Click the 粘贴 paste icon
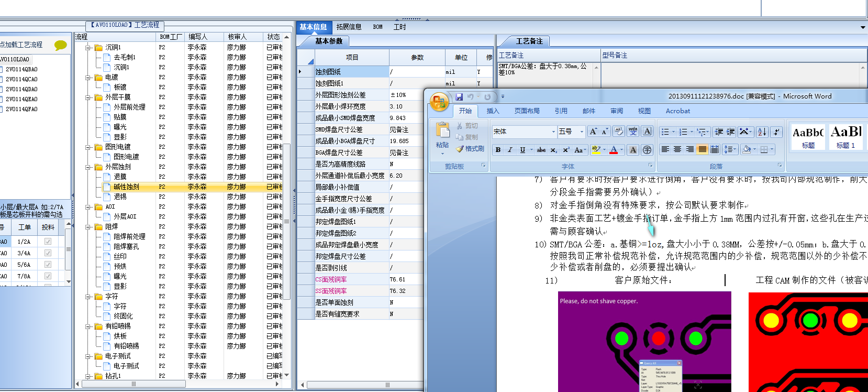The image size is (868, 392). point(442,130)
